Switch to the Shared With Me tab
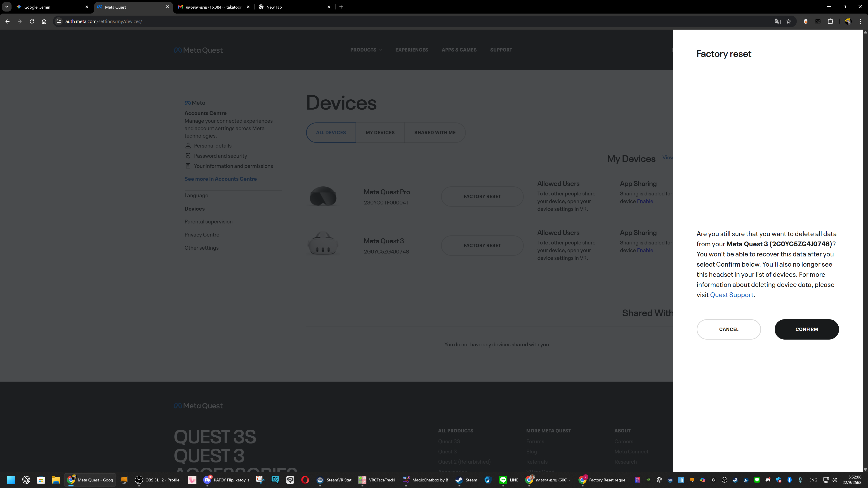868x488 pixels. pyautogui.click(x=435, y=132)
